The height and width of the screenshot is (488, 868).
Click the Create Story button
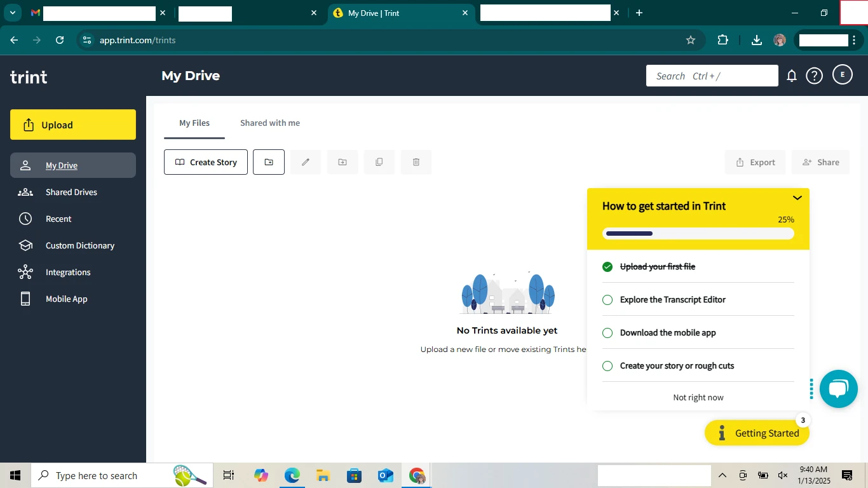click(206, 162)
